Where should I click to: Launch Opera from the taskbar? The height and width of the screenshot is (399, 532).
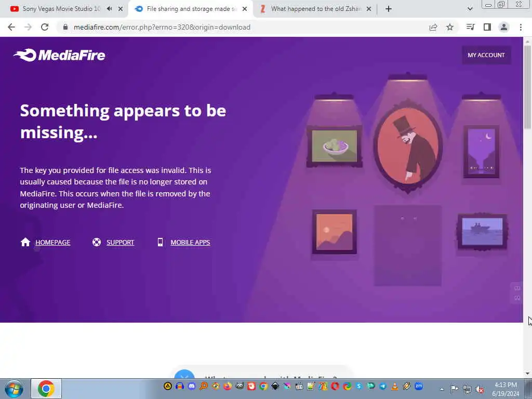(x=335, y=386)
